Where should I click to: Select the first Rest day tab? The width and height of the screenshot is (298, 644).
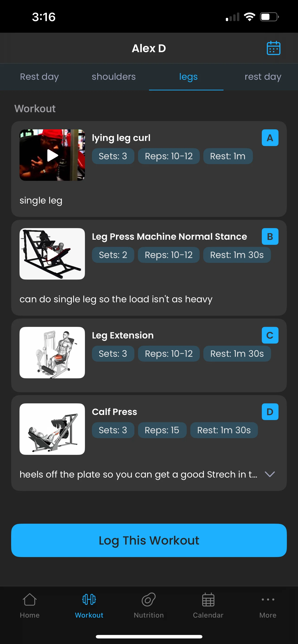coord(39,77)
